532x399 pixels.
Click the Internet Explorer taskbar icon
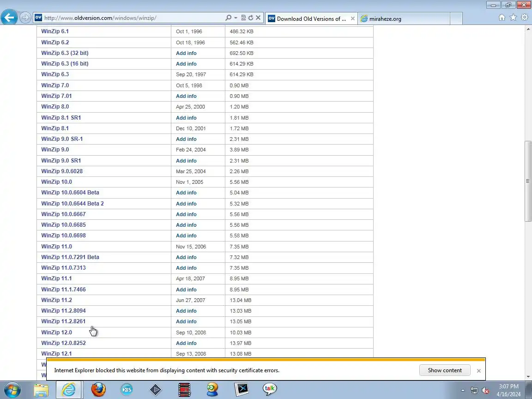pos(69,390)
